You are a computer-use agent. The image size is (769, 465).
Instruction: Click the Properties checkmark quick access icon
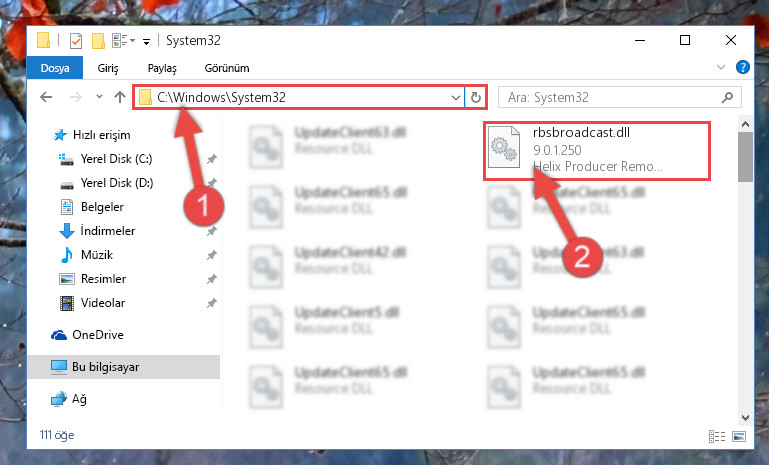pyautogui.click(x=76, y=41)
